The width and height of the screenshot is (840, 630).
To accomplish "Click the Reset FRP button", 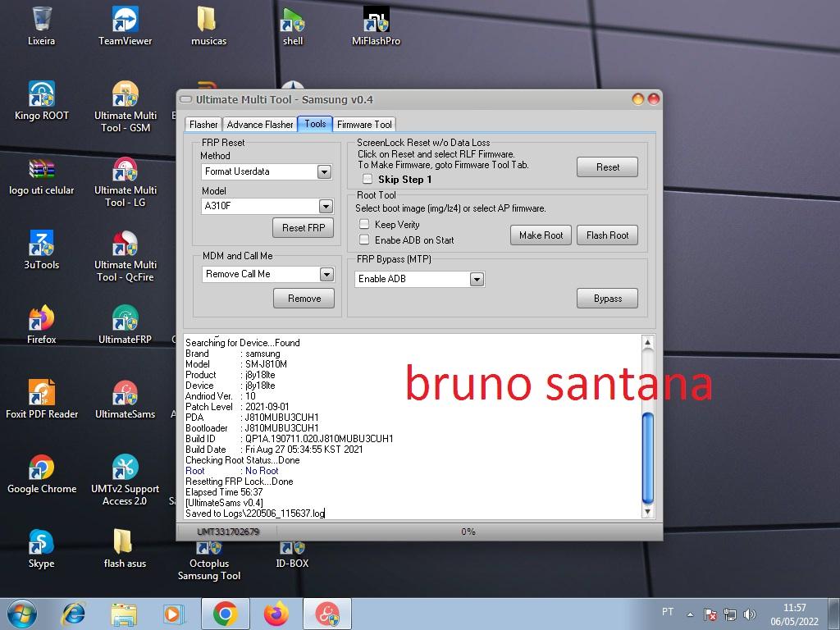I will pos(304,228).
